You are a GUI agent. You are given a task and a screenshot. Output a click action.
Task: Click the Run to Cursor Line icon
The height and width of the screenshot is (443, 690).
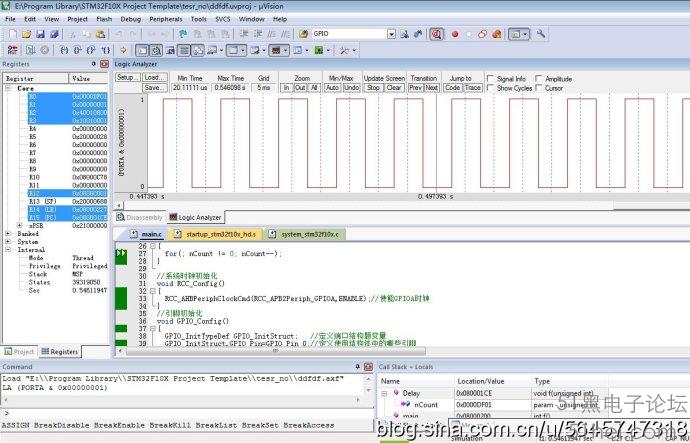point(105,50)
